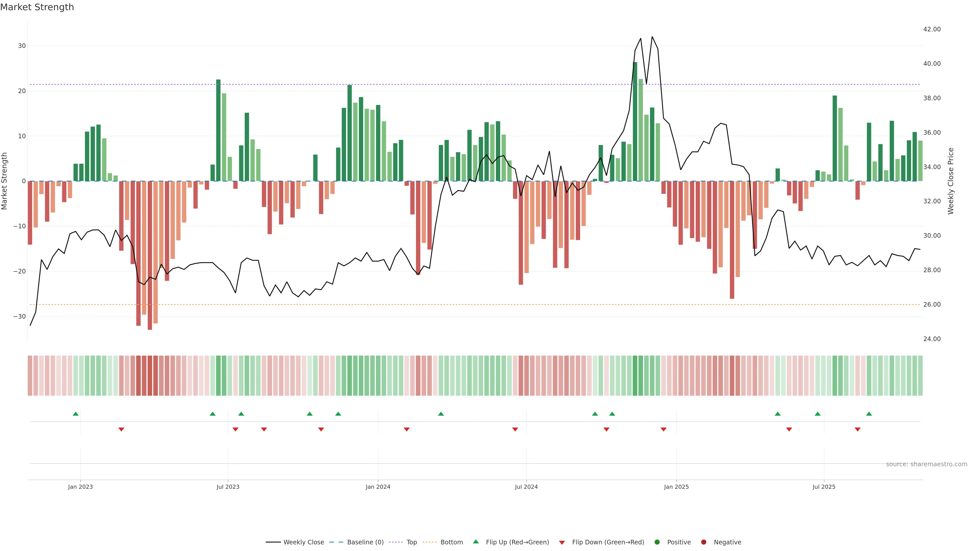Screen dimensions: 980x551
Task: Click the leftmost red flip-down triangle marker
Action: point(121,429)
